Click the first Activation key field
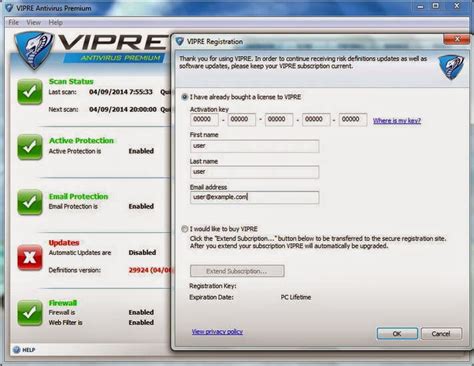 [x=204, y=120]
